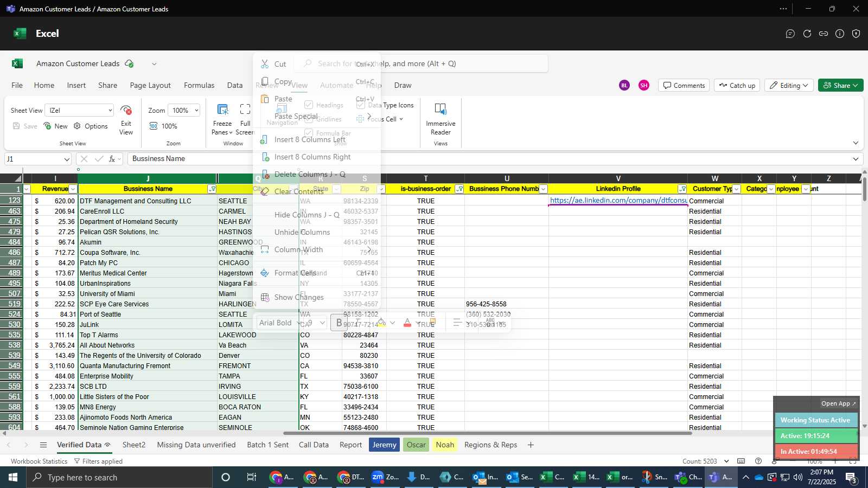Add a new sheet with plus icon
The height and width of the screenshot is (488, 868).
[x=531, y=445]
